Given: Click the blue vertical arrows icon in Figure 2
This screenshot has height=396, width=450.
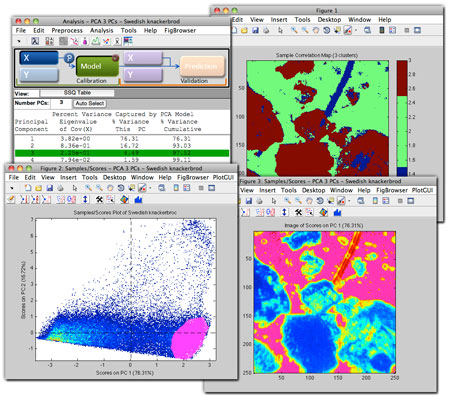Looking at the screenshot, I should tap(85, 199).
